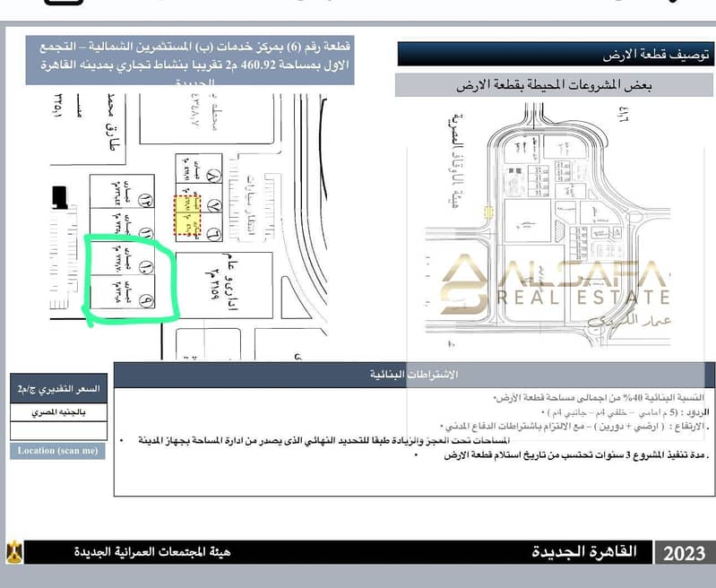Viewport: 716px width, 588px height.
Task: Click the plot 6 description title box
Action: click(190, 61)
